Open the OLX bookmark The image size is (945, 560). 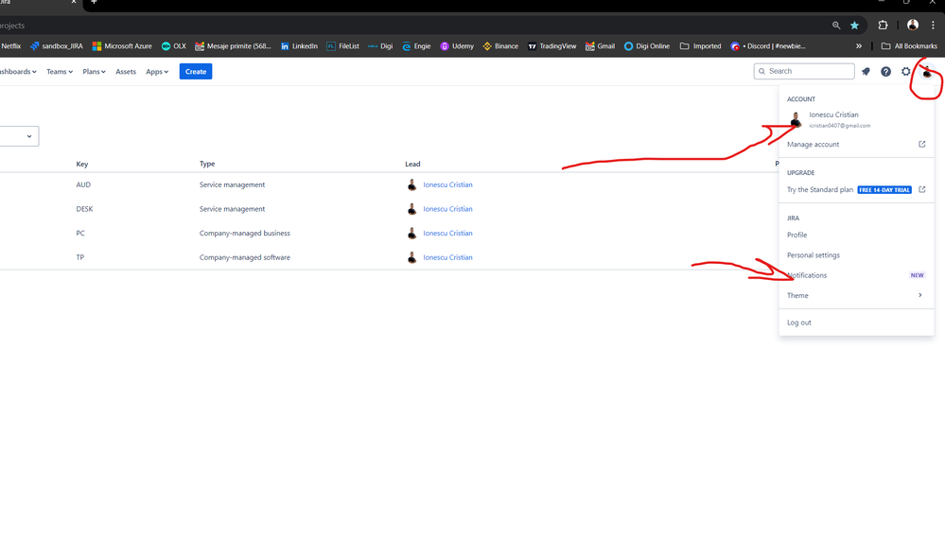[173, 45]
